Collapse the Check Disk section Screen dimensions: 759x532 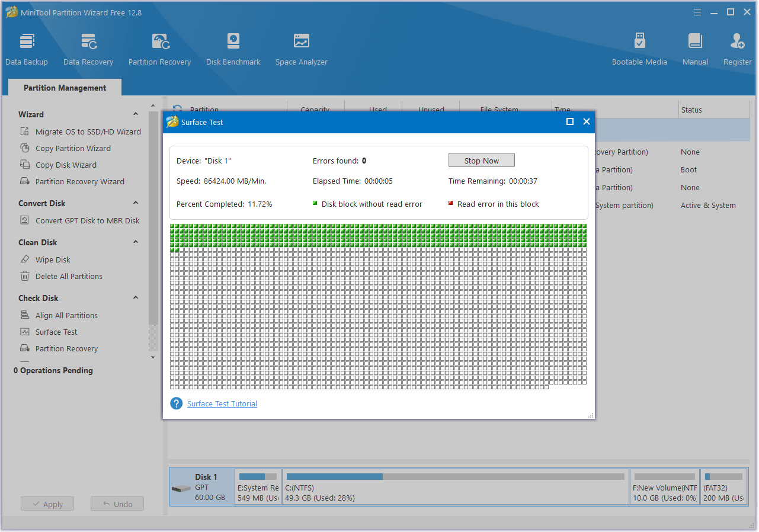click(x=135, y=297)
